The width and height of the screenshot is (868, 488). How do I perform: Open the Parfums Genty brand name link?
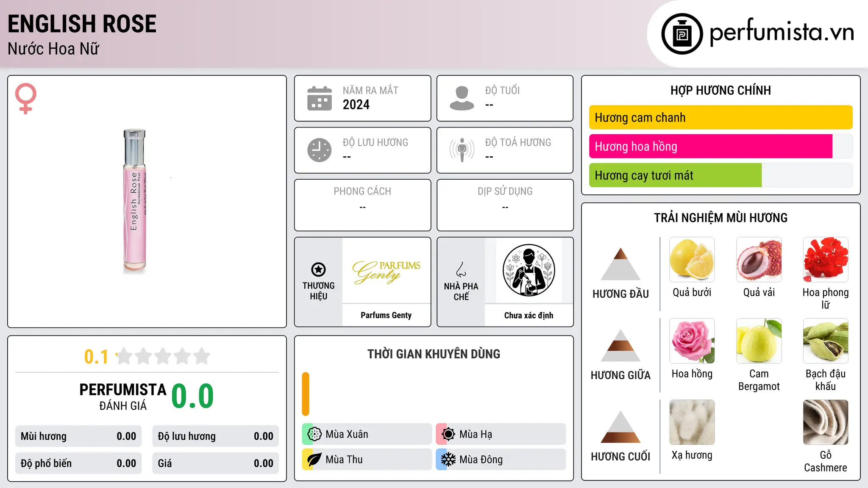point(386,315)
